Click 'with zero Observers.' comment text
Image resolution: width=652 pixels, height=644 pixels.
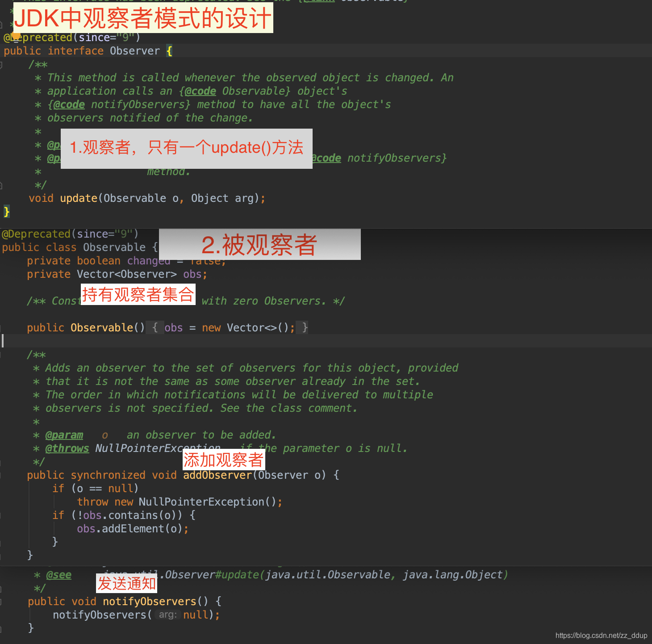click(x=263, y=301)
